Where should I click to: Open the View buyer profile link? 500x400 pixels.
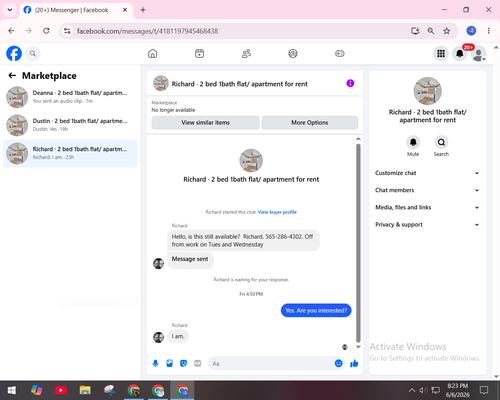(277, 212)
